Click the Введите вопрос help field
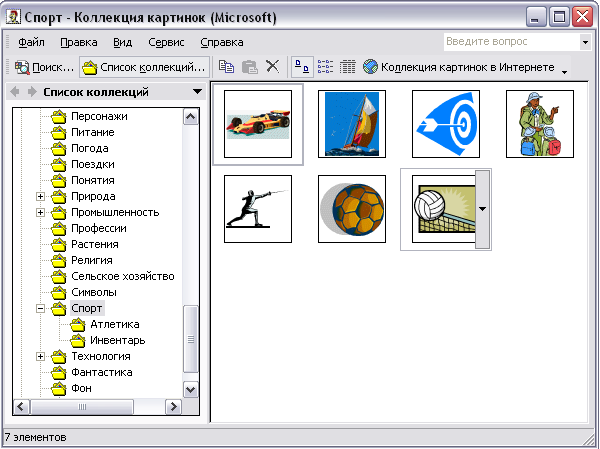Image resolution: width=600 pixels, height=449 pixels. click(512, 42)
